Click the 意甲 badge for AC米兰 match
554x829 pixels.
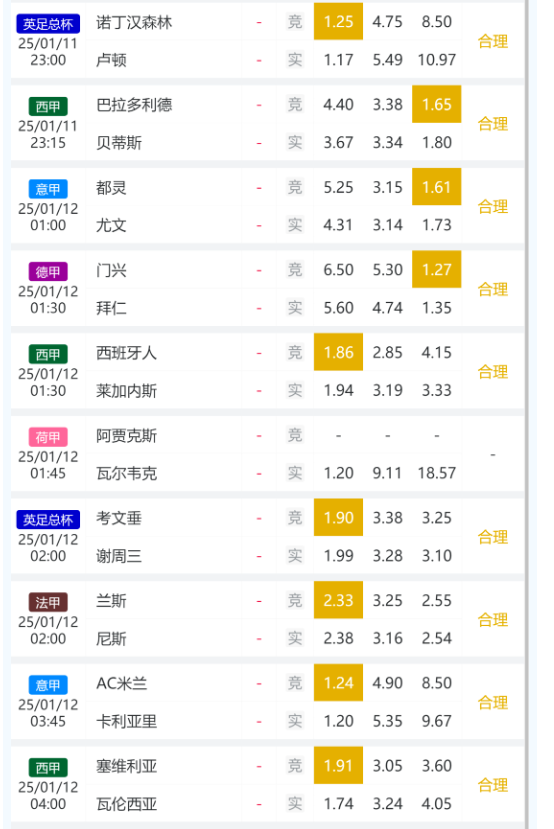point(48,685)
